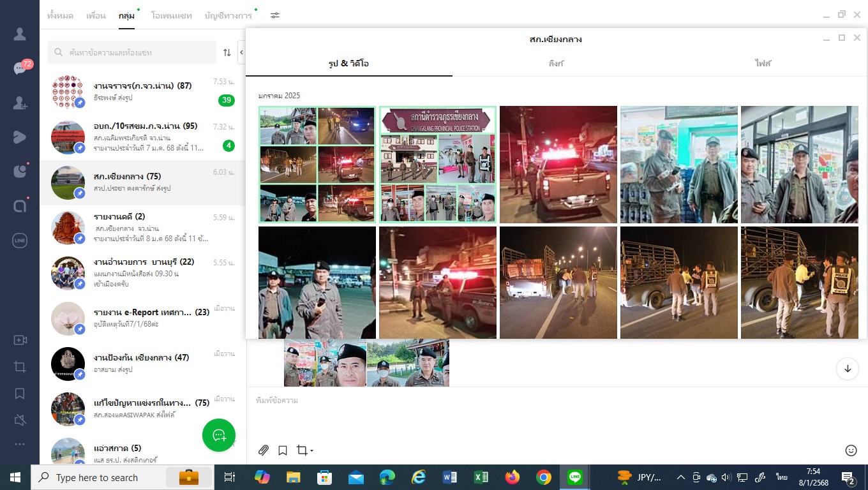Click the Add Friends sidebar icon
Screen dimensions: 868x490
coord(20,102)
